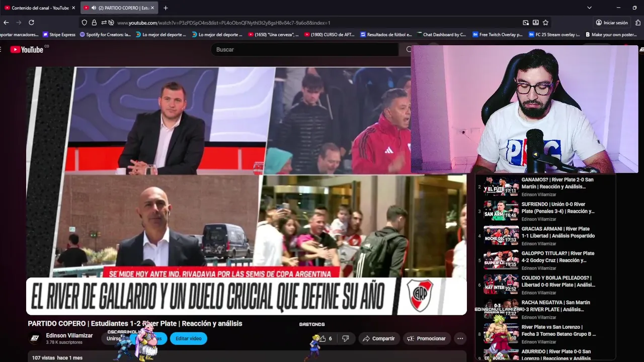644x362 pixels.
Task: Open the three-dot more actions menu
Action: click(x=460, y=338)
